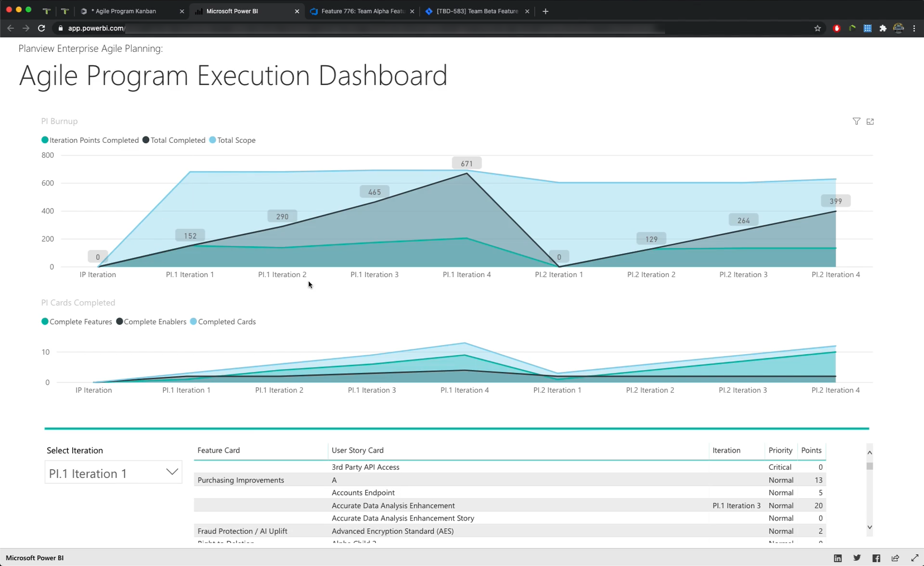
Task: Select 'Advanced Encryption Standard (AES)' story cell
Action: pos(393,531)
